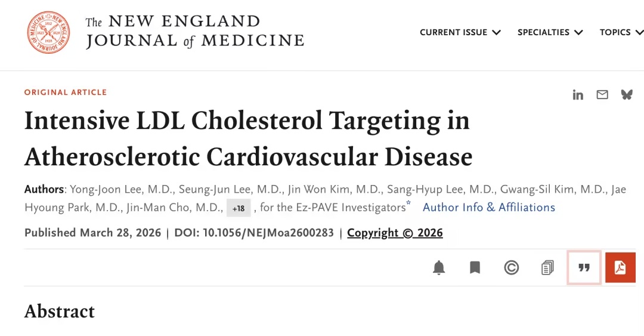Click the Abstract section heading

point(60,311)
